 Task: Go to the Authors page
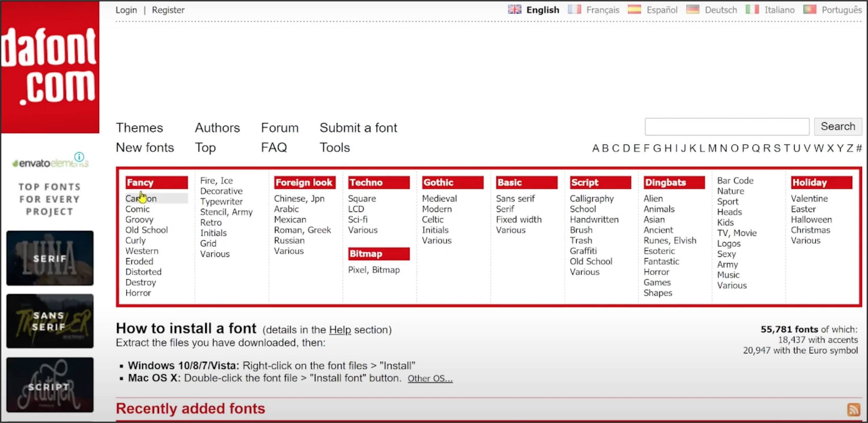point(217,128)
